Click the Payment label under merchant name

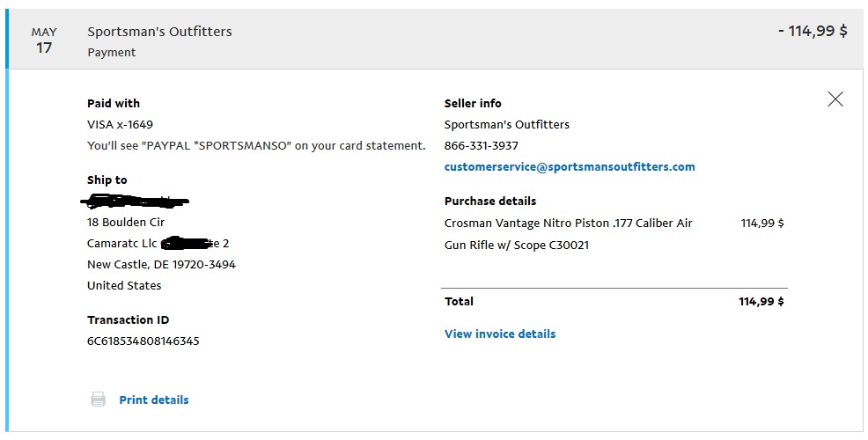(x=112, y=52)
